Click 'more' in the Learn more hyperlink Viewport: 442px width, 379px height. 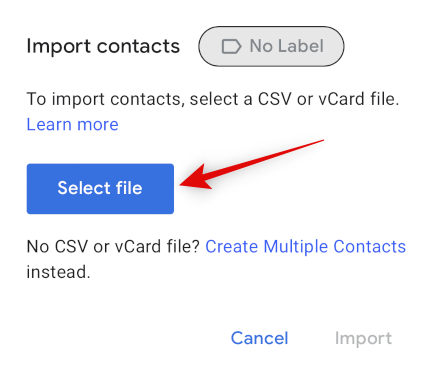[98, 125]
